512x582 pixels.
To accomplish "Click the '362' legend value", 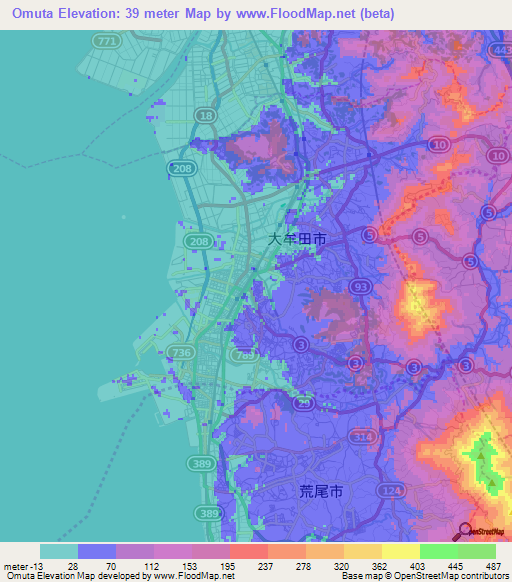I will [379, 567].
